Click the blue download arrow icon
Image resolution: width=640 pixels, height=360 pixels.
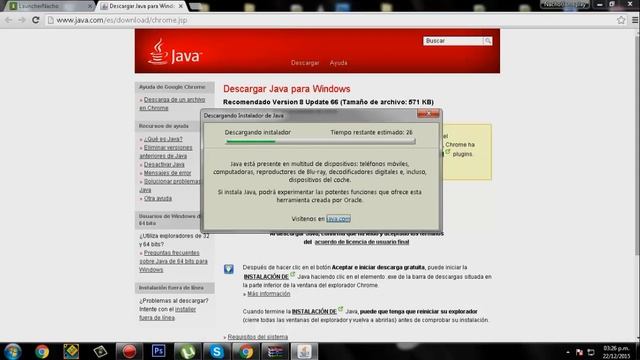coord(229,269)
